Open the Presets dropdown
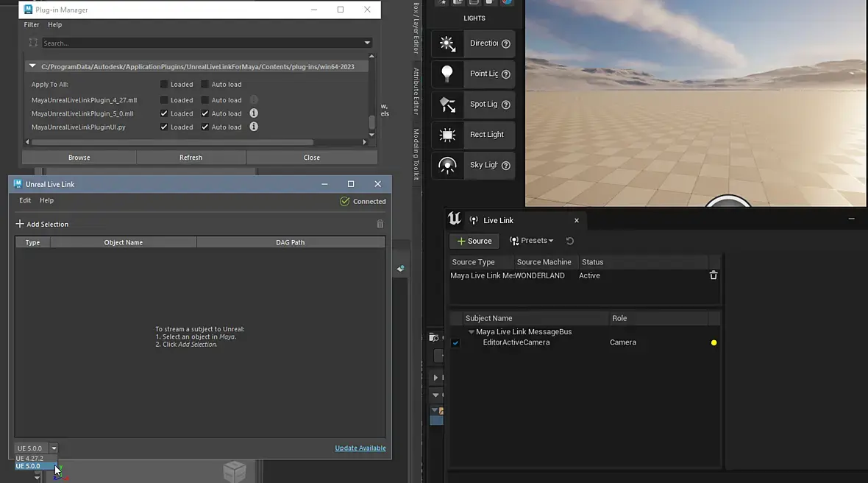Viewport: 868px width, 483px height. click(x=531, y=241)
